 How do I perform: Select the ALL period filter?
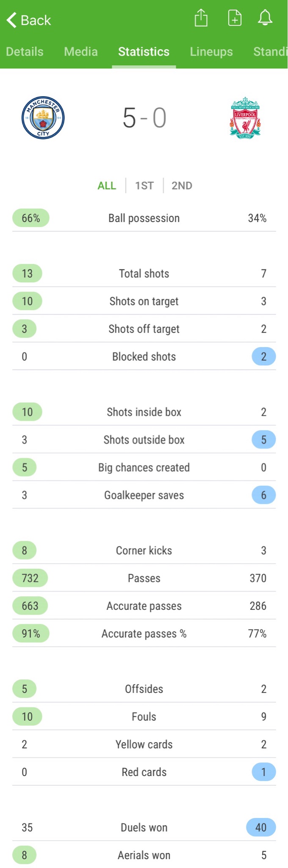tap(107, 186)
